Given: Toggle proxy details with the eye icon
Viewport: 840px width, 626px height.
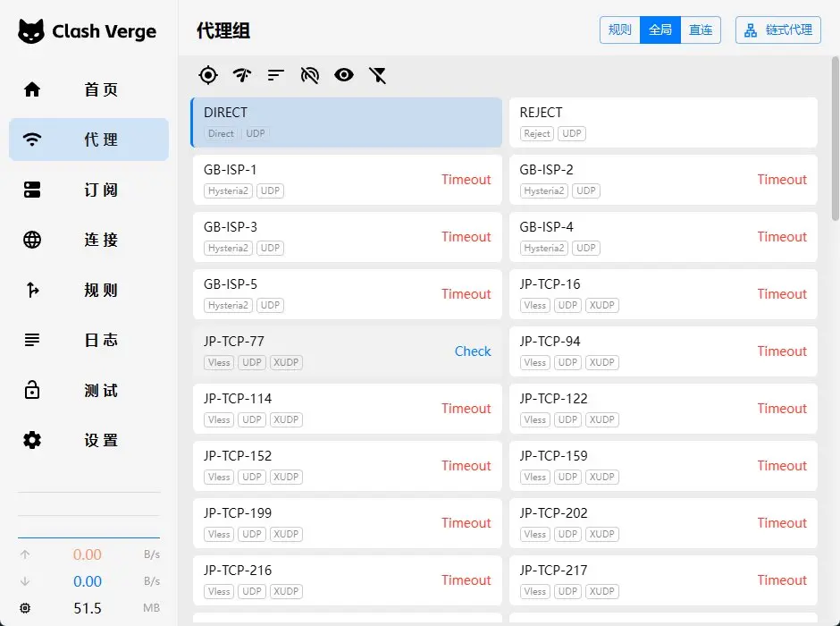Looking at the screenshot, I should pyautogui.click(x=344, y=75).
